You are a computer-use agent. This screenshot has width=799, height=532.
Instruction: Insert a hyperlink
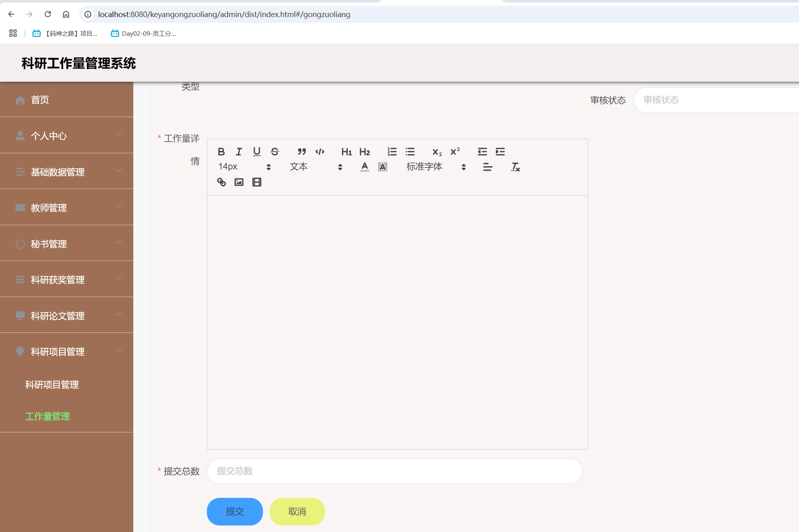click(221, 182)
